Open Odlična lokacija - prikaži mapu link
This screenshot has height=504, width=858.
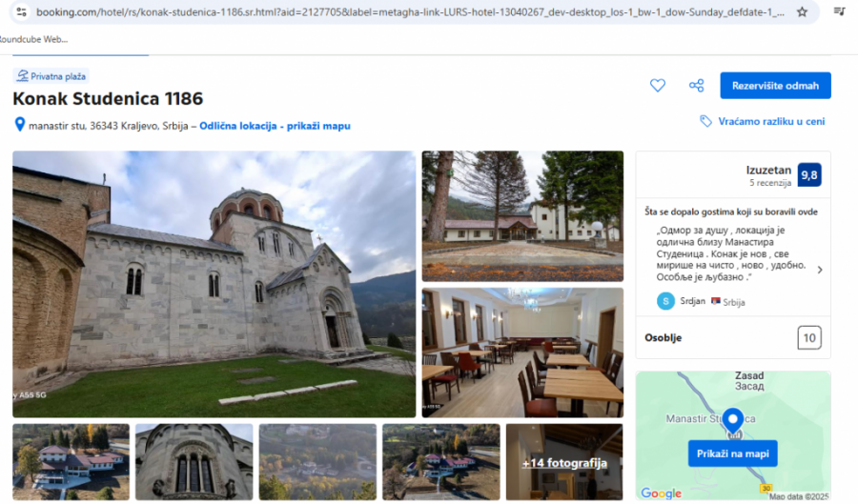coord(275,126)
